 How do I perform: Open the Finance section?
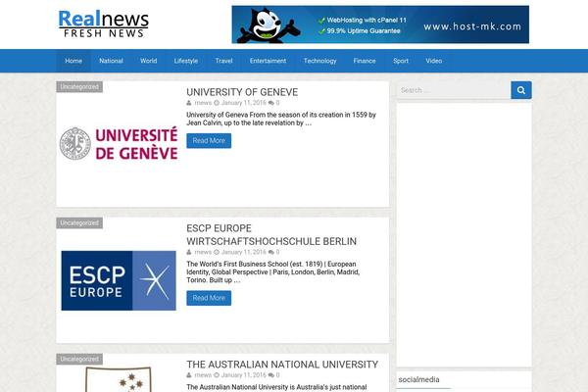tap(365, 61)
